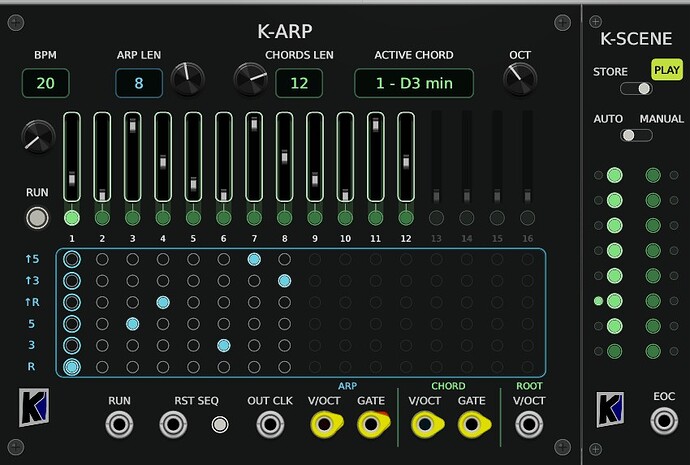Click the ↑R row label
The image size is (690, 465).
pos(32,302)
